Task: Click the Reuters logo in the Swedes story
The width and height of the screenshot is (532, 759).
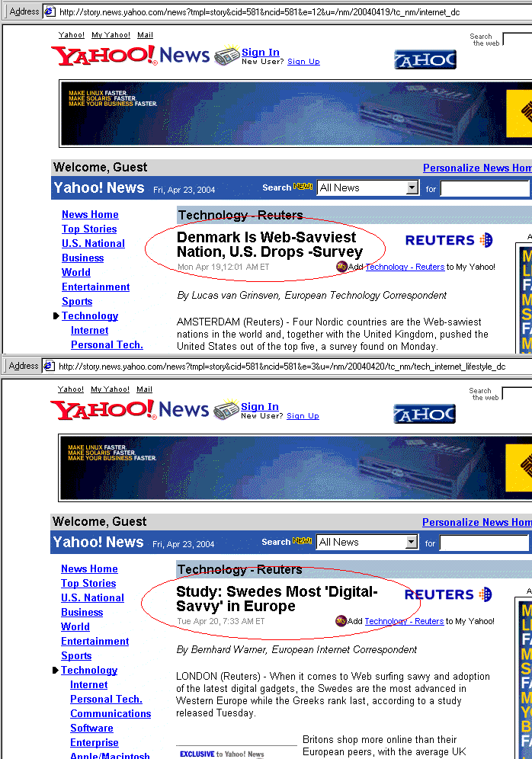Action: click(x=447, y=594)
